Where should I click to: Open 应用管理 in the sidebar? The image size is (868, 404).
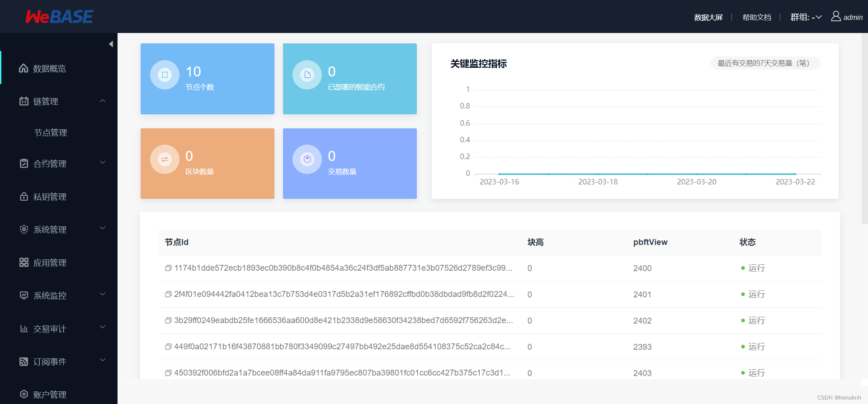(x=59, y=263)
